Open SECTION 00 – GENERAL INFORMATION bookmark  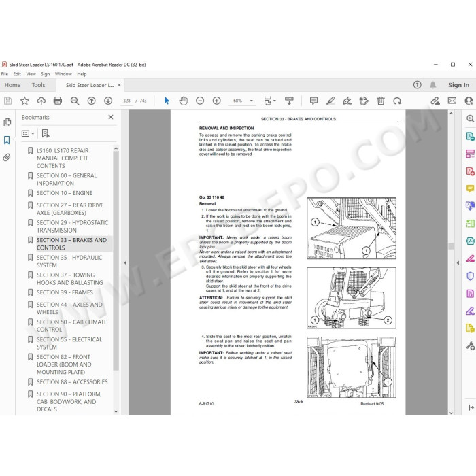point(67,180)
